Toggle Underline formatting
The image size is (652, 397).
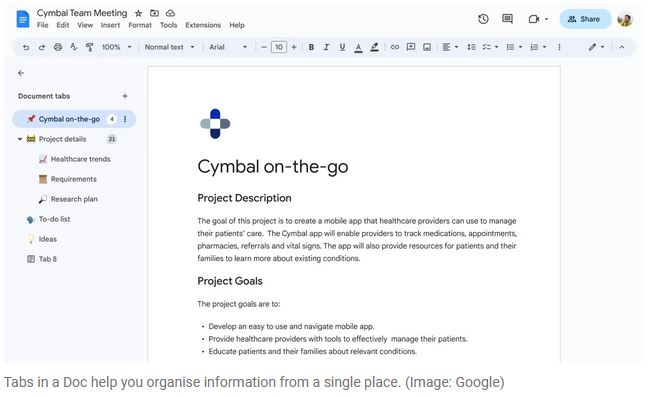pyautogui.click(x=342, y=47)
